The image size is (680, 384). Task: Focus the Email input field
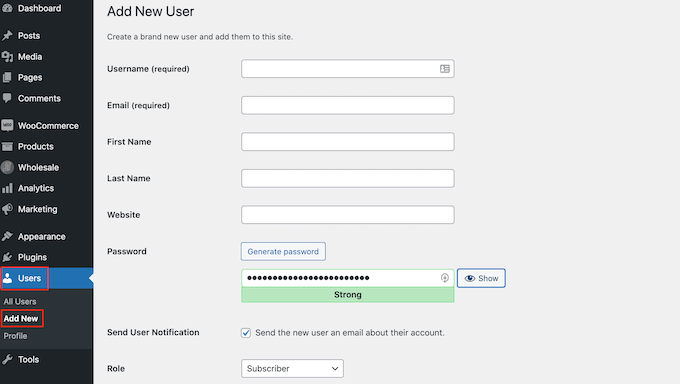coord(348,105)
